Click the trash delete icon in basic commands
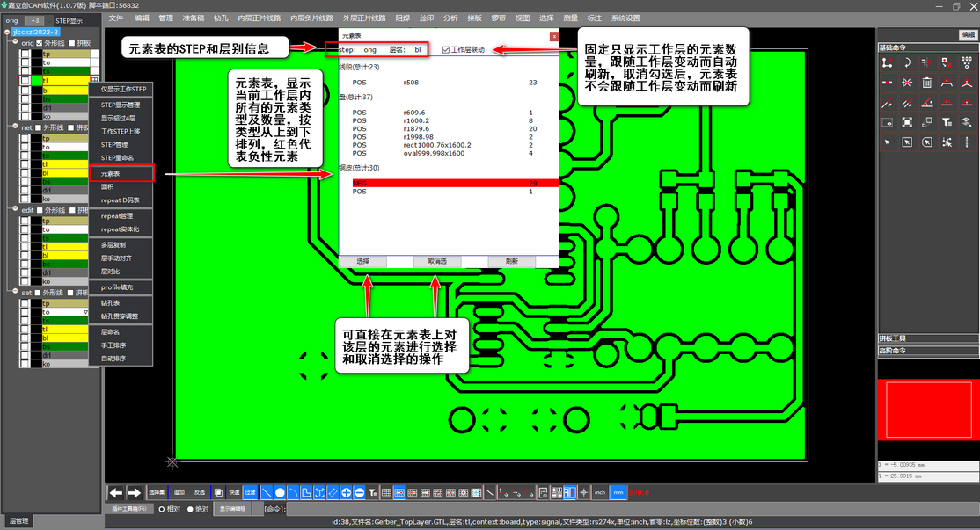This screenshot has height=530, width=980. click(x=927, y=83)
